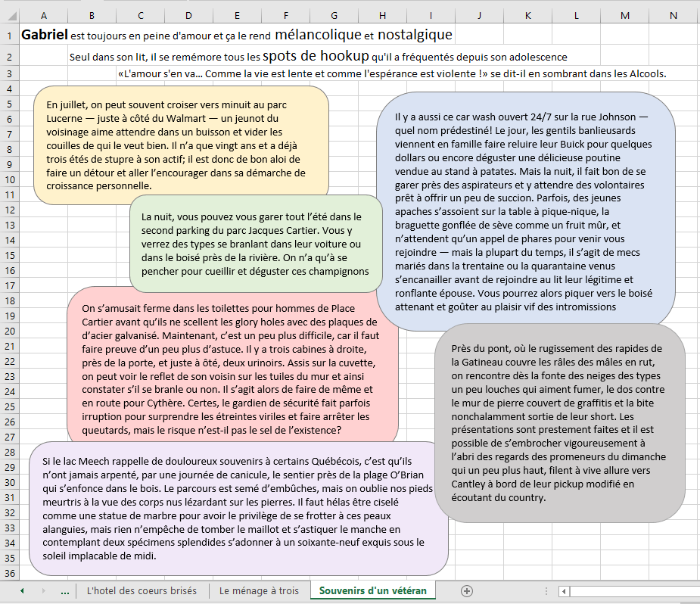Click the gray text box beginning "Près du pont"
Viewport: 700px width, 604px height.
559,422
